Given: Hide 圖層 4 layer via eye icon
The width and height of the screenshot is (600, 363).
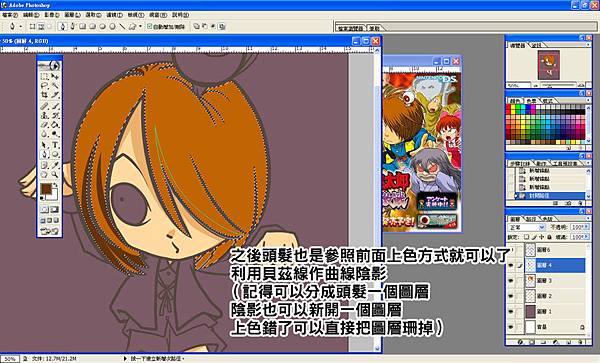Looking at the screenshot, I should click(x=511, y=265).
